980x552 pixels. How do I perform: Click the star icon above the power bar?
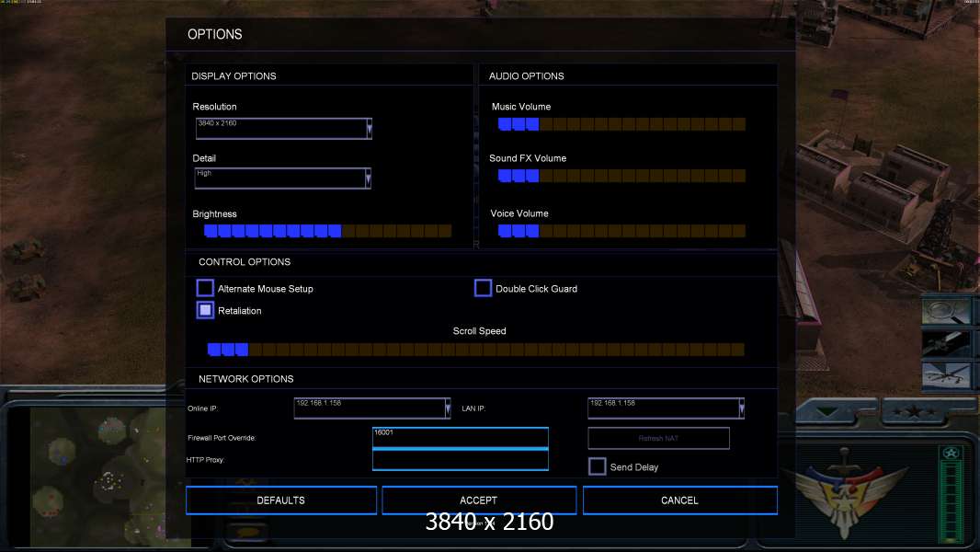click(951, 453)
